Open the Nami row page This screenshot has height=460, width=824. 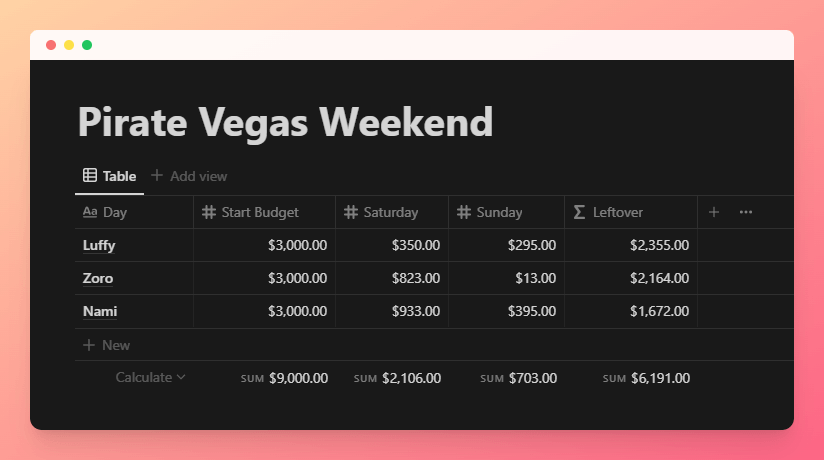click(100, 311)
